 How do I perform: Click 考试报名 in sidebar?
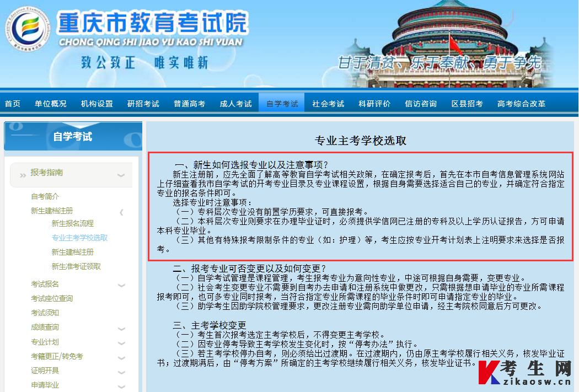click(45, 284)
